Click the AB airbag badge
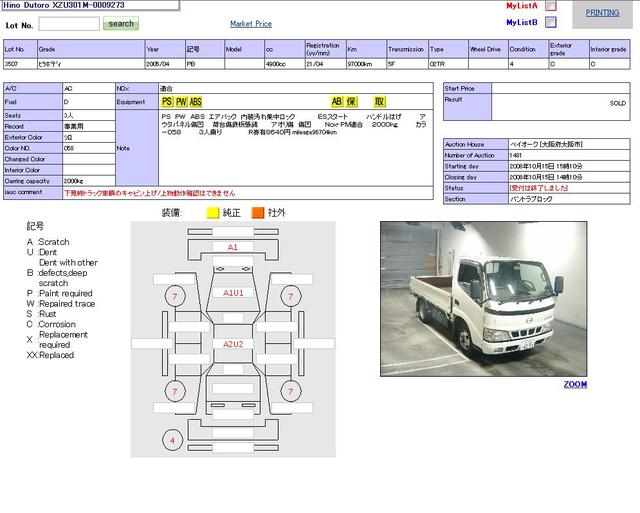Image resolution: width=640 pixels, height=513 pixels. 337,102
